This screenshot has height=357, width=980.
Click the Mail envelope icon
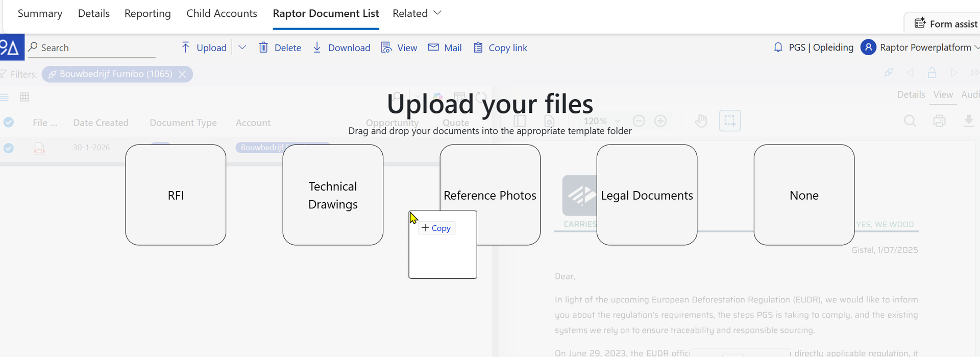(x=433, y=47)
